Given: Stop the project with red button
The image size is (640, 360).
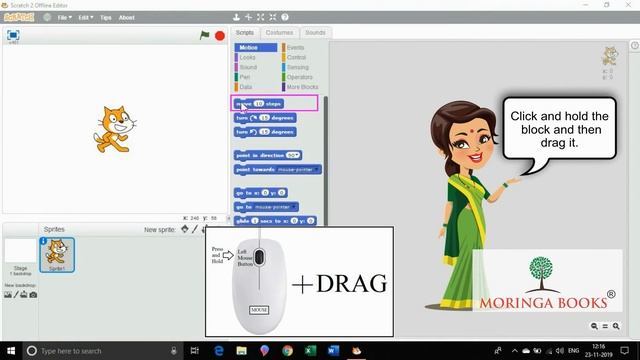Looking at the screenshot, I should pos(220,36).
